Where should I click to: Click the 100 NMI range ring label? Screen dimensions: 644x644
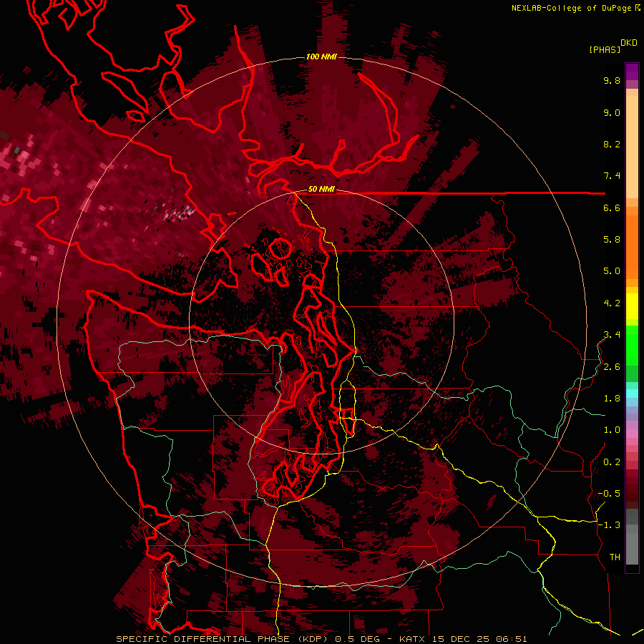pyautogui.click(x=321, y=57)
